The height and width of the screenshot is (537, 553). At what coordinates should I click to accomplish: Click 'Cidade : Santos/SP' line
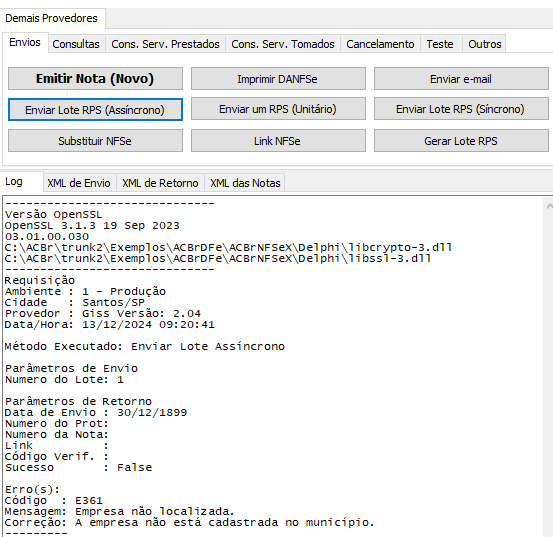click(75, 303)
